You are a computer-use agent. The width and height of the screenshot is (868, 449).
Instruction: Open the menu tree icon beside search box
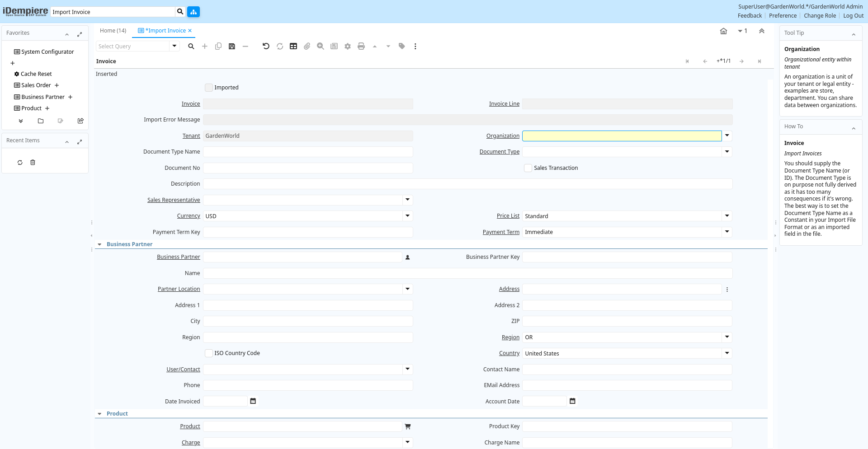point(193,12)
